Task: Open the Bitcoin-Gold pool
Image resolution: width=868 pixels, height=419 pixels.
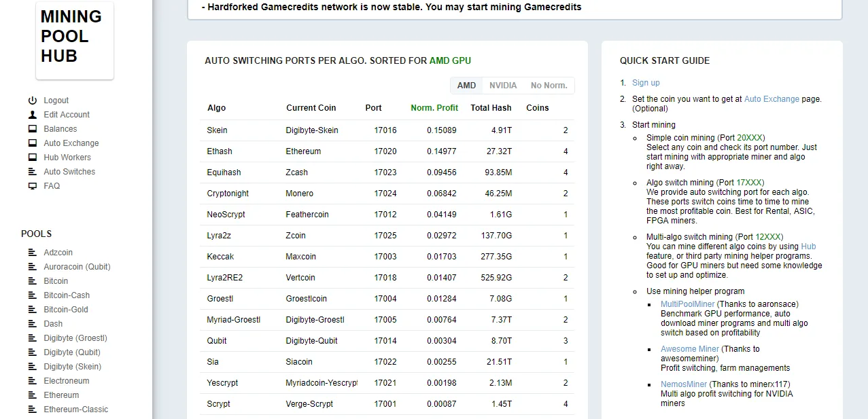Action: pyautogui.click(x=66, y=310)
